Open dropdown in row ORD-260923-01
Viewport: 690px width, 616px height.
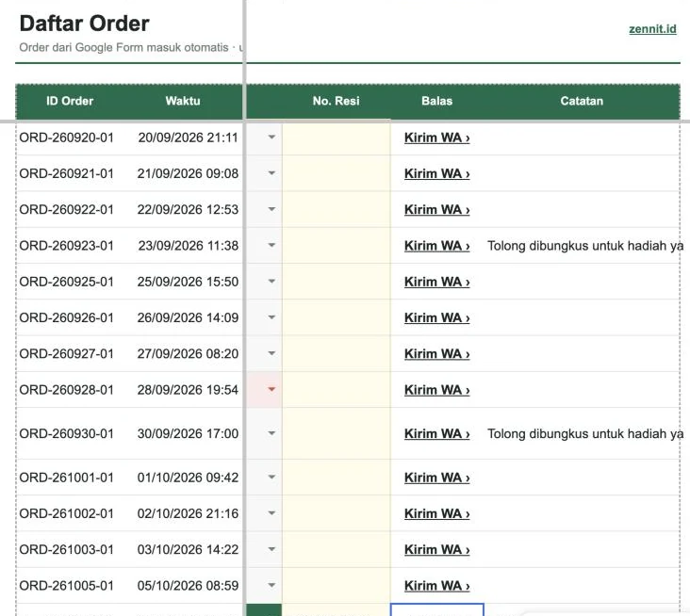(271, 245)
